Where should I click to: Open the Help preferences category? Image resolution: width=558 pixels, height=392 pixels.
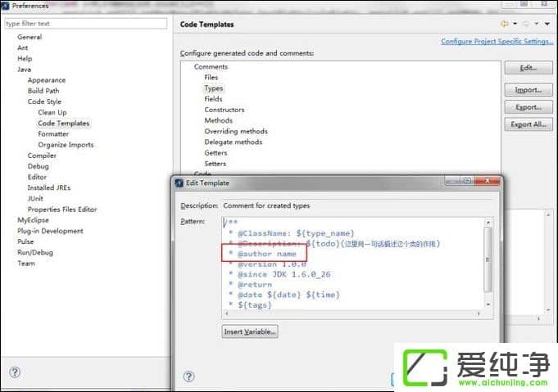pos(25,58)
